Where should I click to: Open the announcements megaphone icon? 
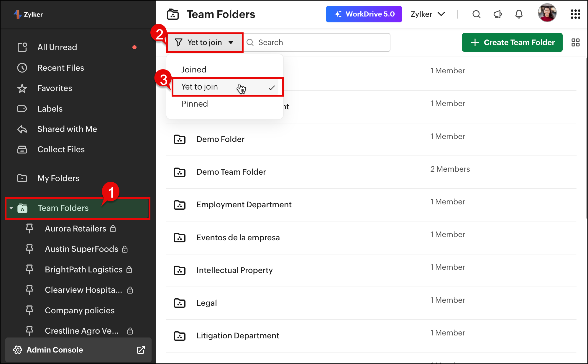pos(498,14)
